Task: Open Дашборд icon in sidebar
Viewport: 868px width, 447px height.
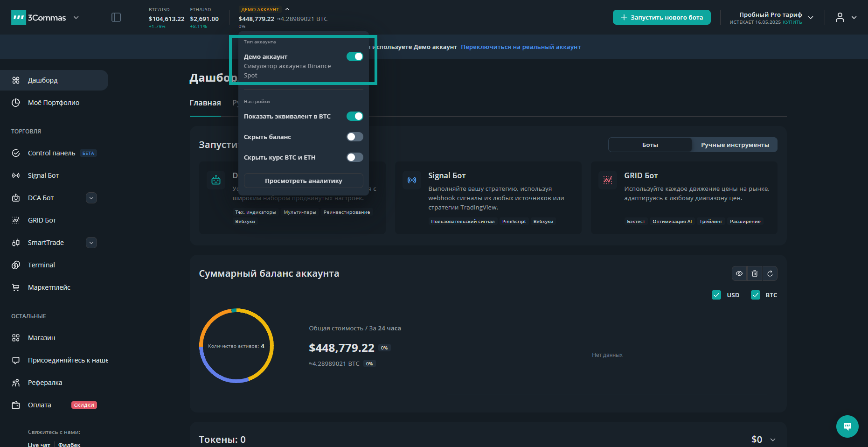Action: [16, 80]
